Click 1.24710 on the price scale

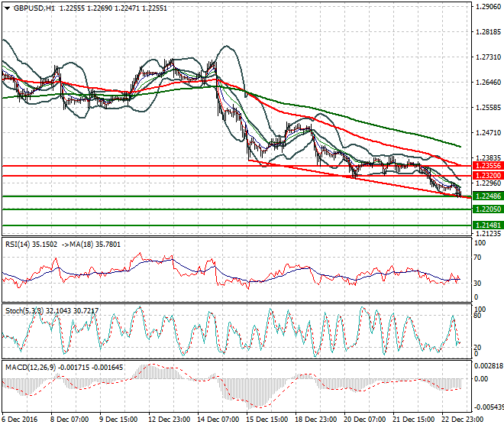(487, 133)
